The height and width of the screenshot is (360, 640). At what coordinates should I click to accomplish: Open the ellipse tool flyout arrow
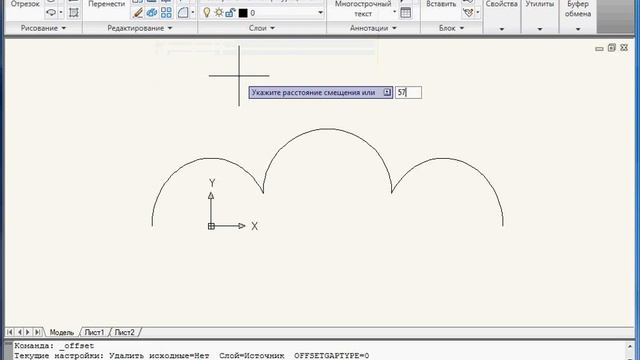[x=61, y=13]
